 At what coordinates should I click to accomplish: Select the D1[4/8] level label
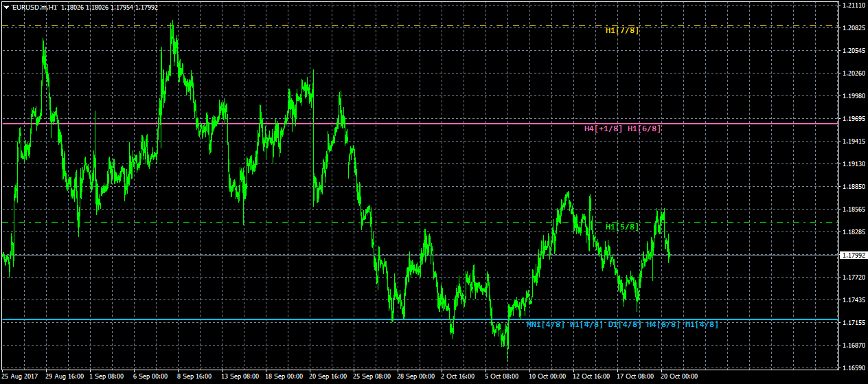(625, 324)
